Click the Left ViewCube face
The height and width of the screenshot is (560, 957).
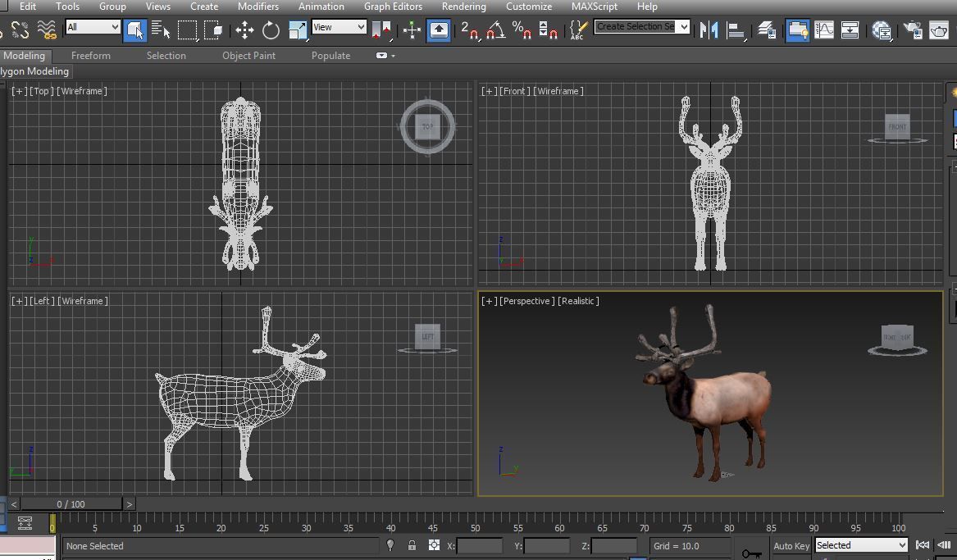click(x=427, y=336)
